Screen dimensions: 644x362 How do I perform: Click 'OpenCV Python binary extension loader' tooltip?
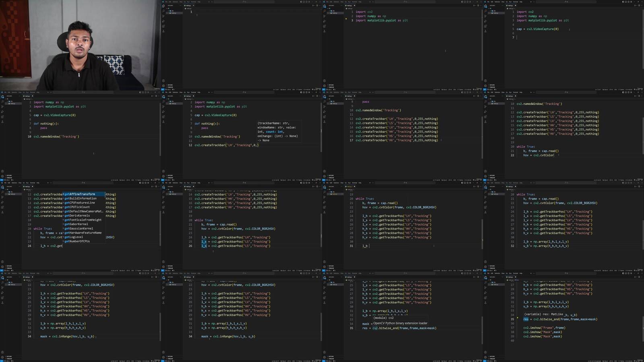click(x=400, y=323)
